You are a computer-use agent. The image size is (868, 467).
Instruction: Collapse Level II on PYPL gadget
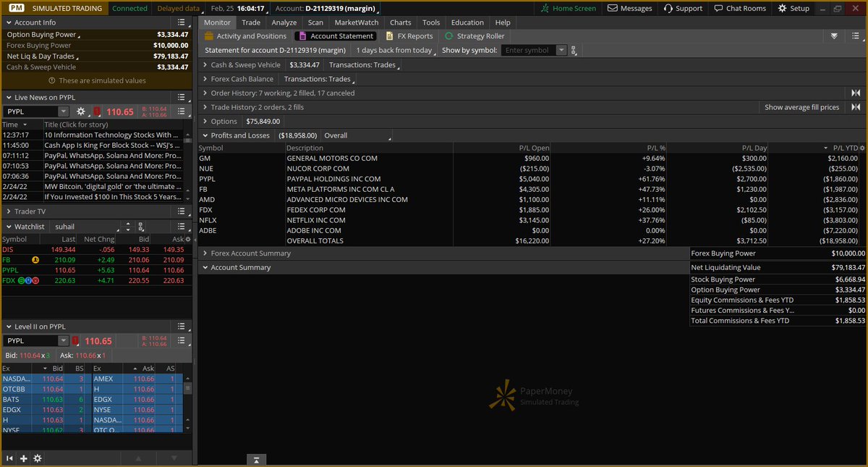pos(8,327)
